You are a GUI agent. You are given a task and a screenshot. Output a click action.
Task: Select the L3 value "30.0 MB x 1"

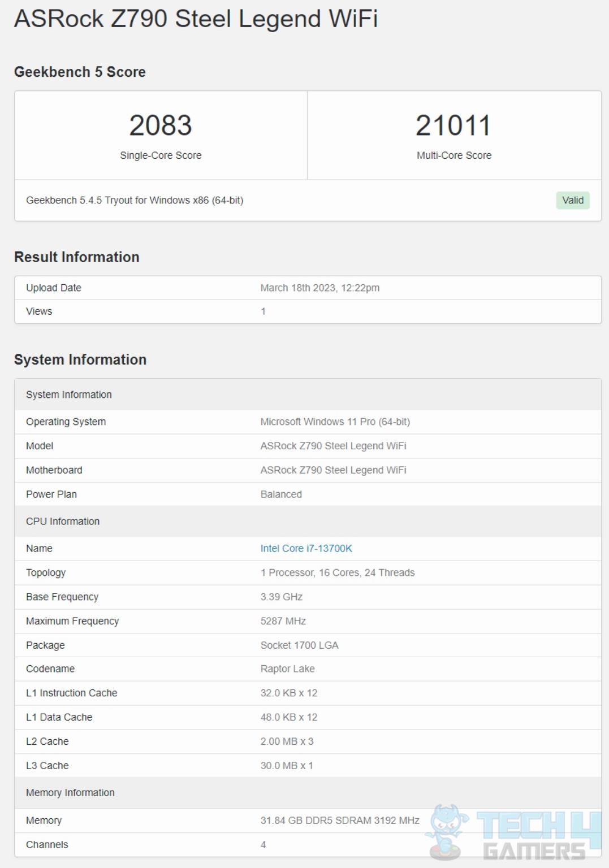(287, 766)
